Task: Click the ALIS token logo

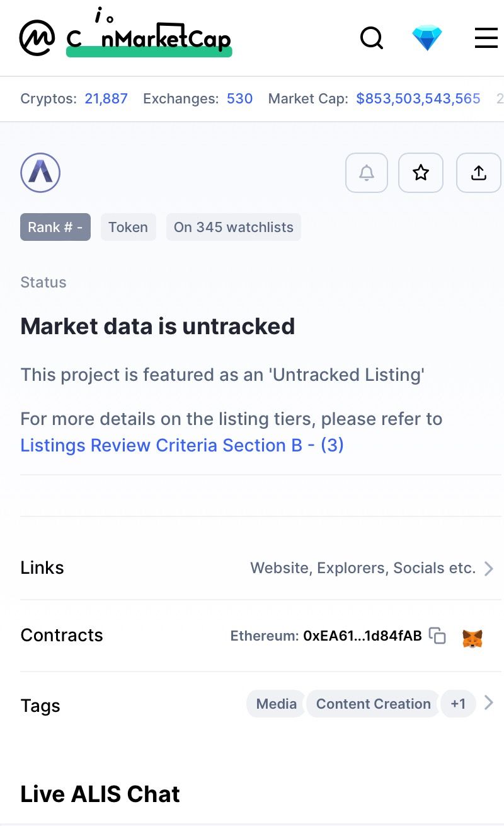Action: (x=40, y=173)
